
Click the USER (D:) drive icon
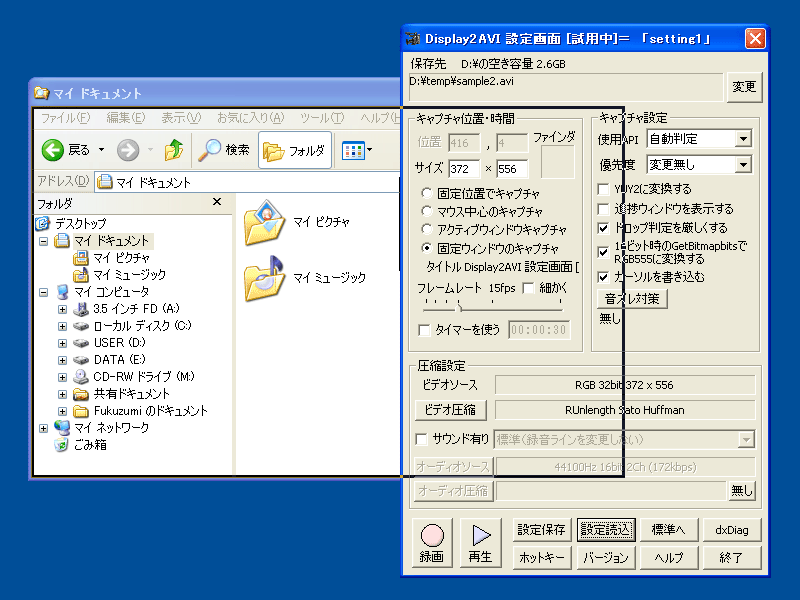[81, 343]
